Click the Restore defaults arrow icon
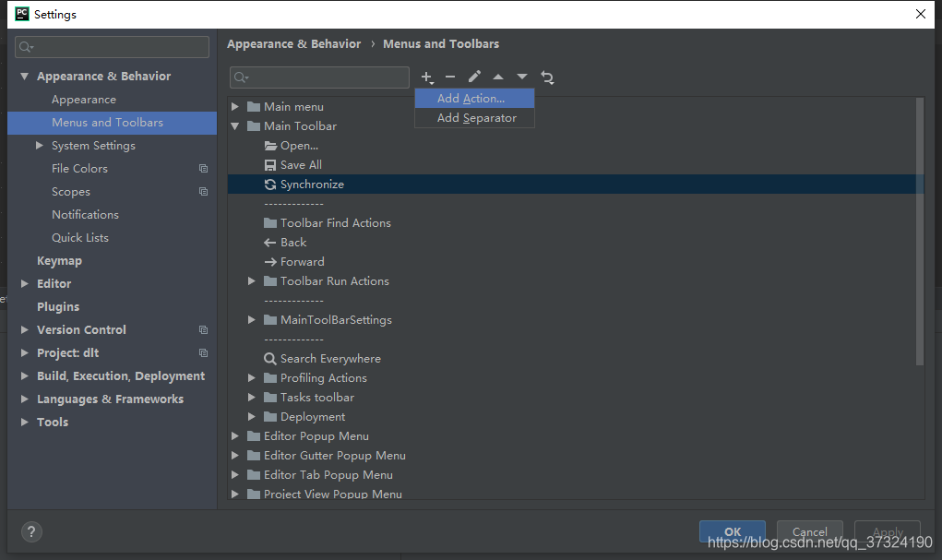 [x=547, y=77]
